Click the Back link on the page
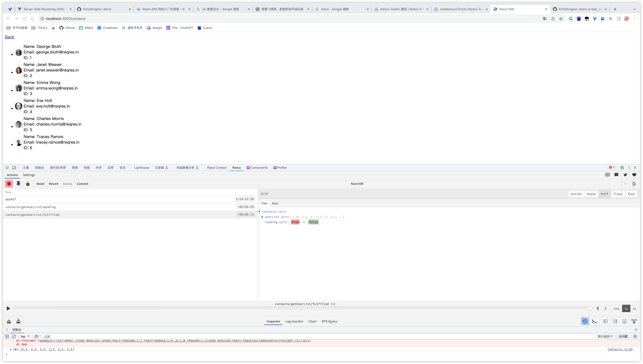This screenshot has width=643, height=364. pyautogui.click(x=9, y=37)
